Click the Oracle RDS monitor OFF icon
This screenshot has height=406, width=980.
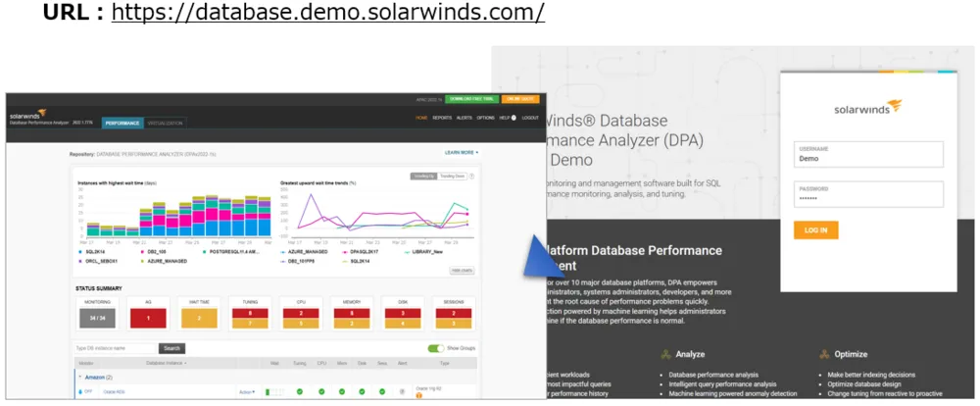(x=80, y=391)
